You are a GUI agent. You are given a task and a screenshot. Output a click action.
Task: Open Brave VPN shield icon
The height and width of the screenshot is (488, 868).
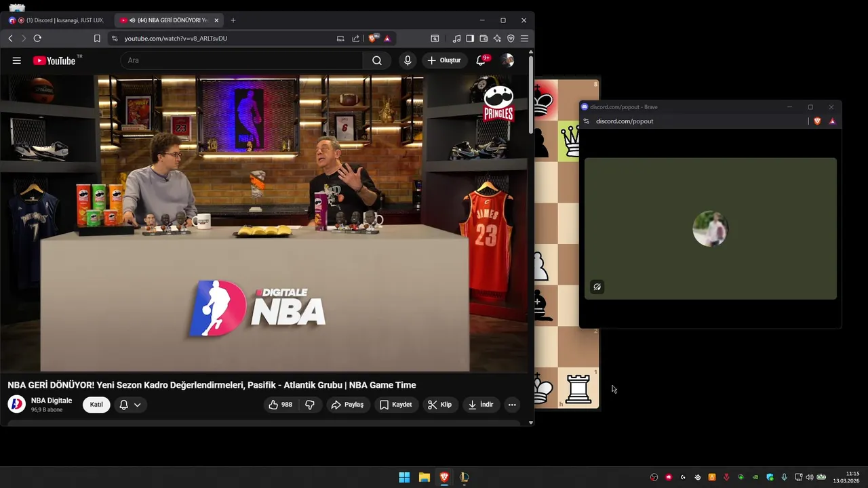click(511, 39)
